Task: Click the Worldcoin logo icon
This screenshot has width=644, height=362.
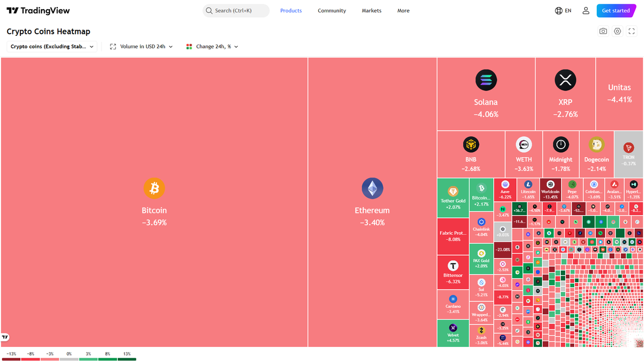Action: (x=550, y=184)
